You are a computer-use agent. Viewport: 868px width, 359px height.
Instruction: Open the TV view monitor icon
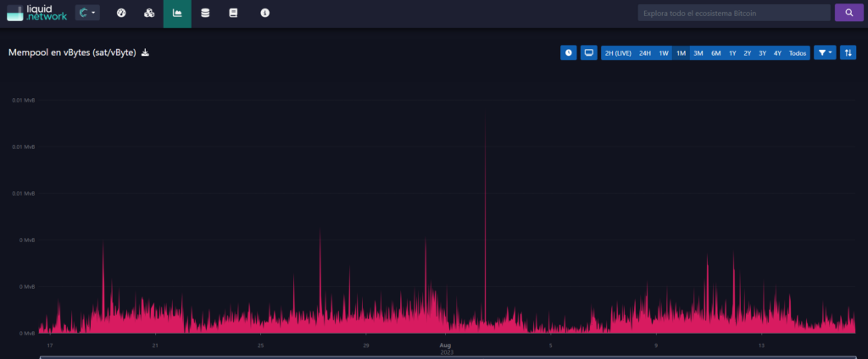(589, 52)
